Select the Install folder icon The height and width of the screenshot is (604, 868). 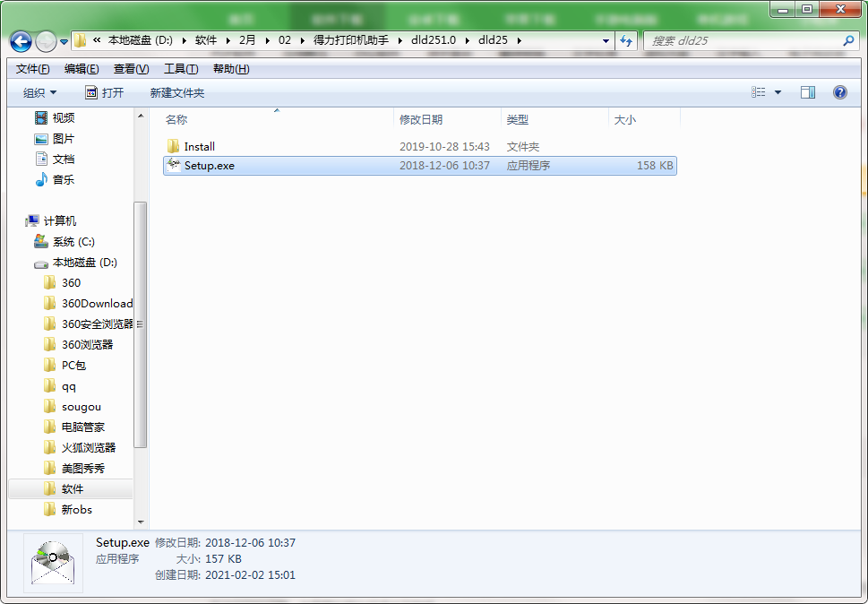(x=173, y=146)
